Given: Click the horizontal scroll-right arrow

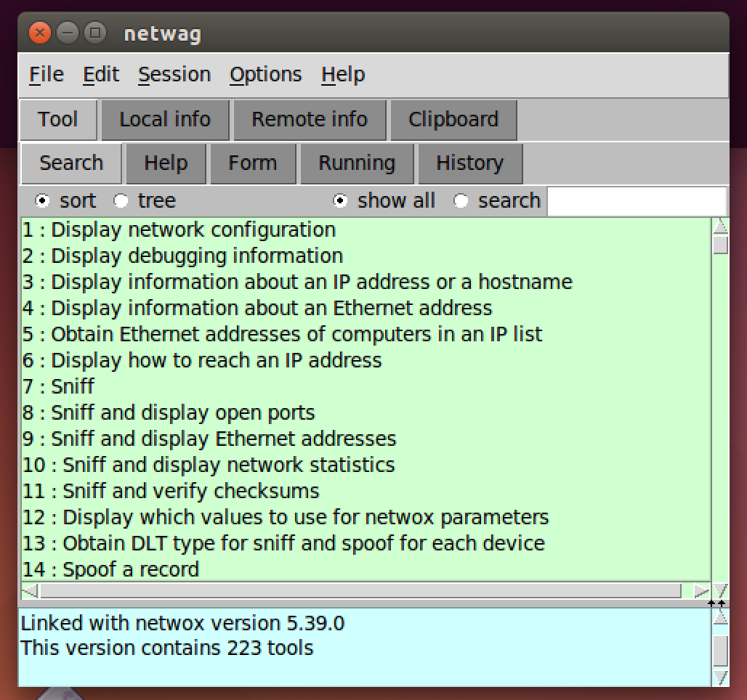Looking at the screenshot, I should pyautogui.click(x=701, y=591).
